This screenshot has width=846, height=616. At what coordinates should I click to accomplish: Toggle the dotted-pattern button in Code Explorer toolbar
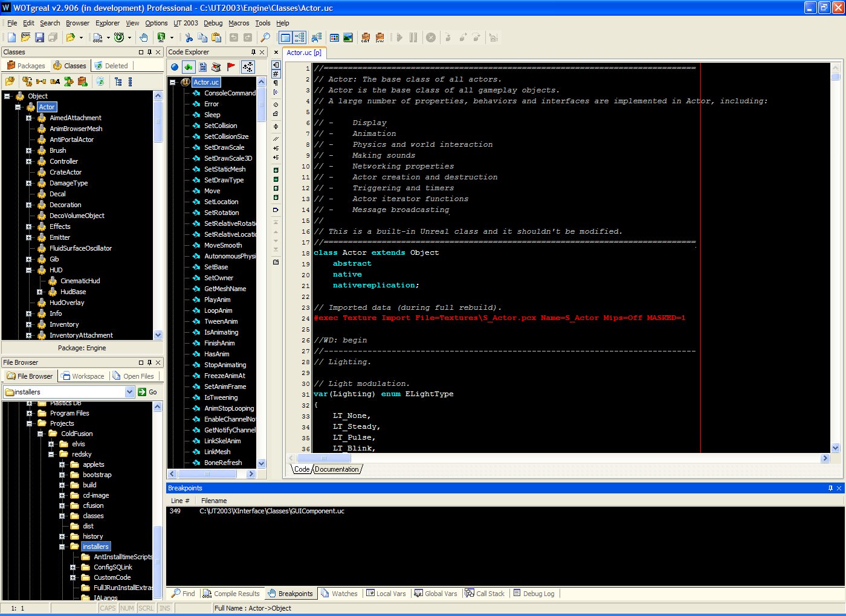(x=248, y=67)
